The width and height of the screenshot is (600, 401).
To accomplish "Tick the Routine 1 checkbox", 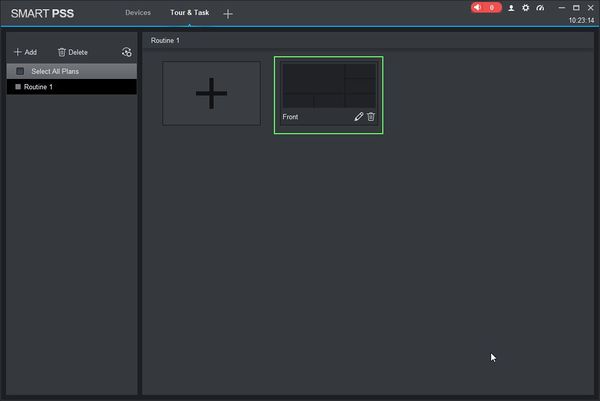I will click(x=18, y=87).
